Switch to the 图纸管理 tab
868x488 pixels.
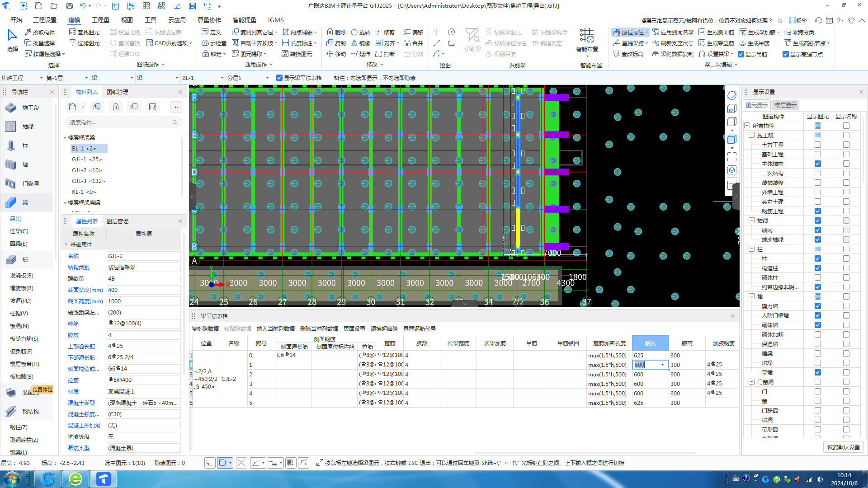pos(118,92)
